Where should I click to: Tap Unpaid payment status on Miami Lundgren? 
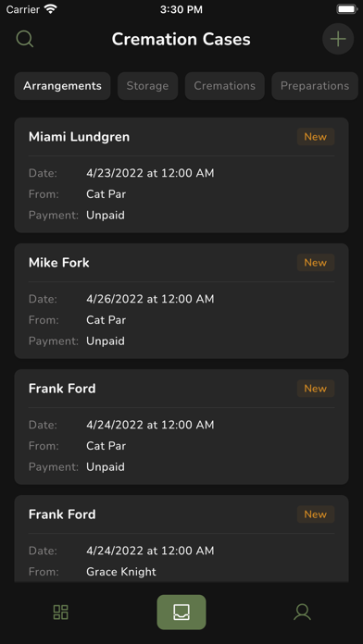coord(106,216)
